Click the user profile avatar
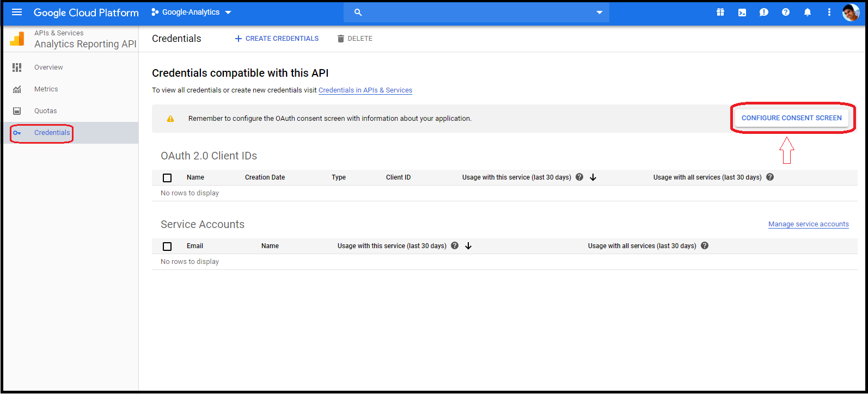Screen dimensions: 868x394 pos(851,13)
